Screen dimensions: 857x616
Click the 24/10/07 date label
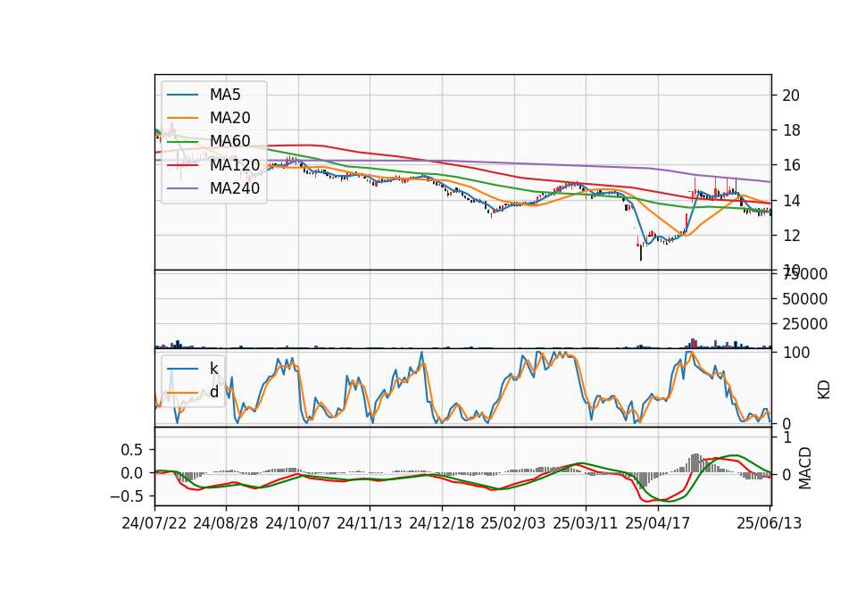pyautogui.click(x=298, y=523)
